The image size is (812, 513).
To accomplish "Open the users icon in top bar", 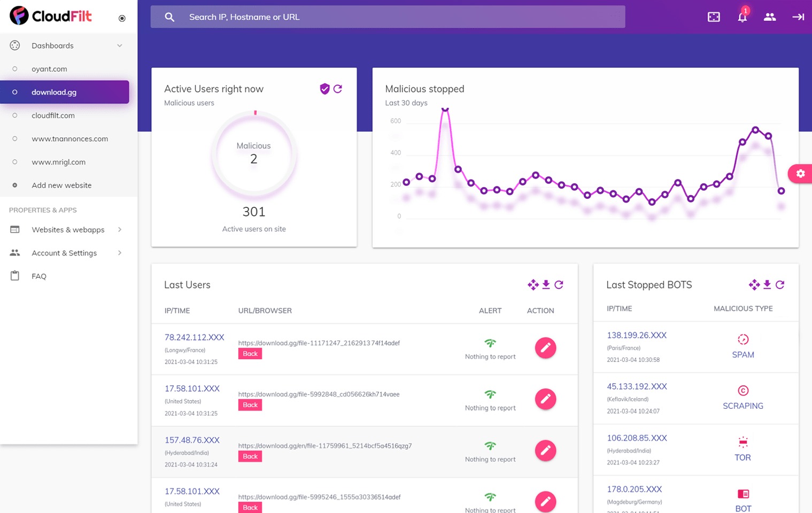I will pos(770,17).
